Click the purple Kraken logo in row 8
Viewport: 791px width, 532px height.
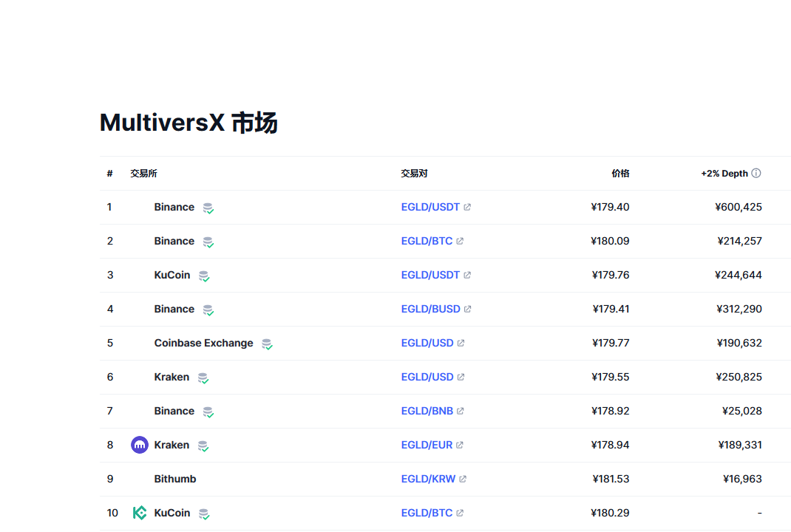(x=140, y=445)
